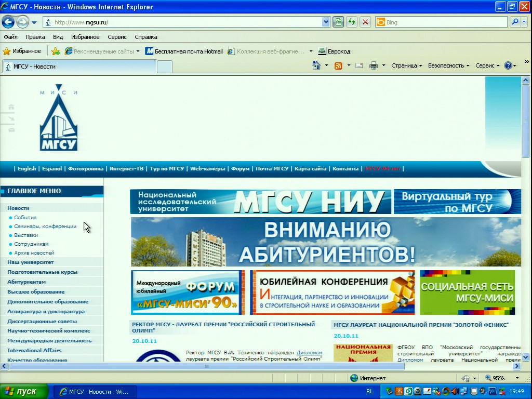The width and height of the screenshot is (532, 399).
Task: Click the Виртуальный тур по МГСУ banner
Action: pyautogui.click(x=457, y=202)
